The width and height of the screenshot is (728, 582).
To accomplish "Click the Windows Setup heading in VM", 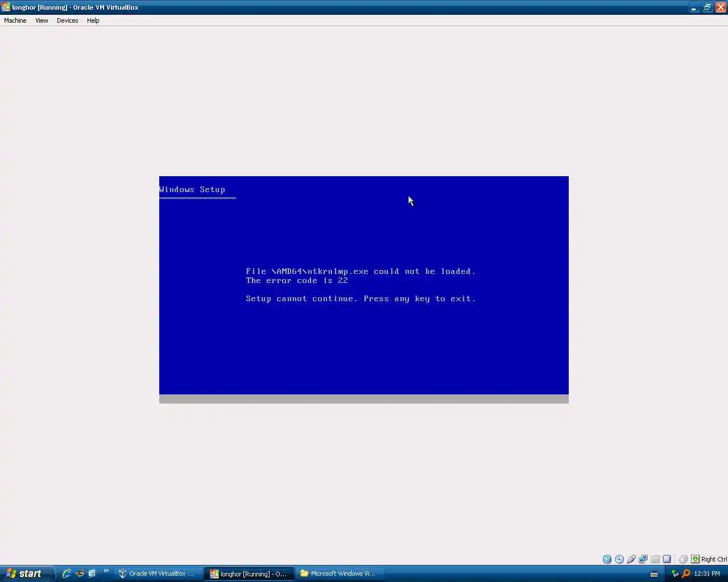I will 192,189.
